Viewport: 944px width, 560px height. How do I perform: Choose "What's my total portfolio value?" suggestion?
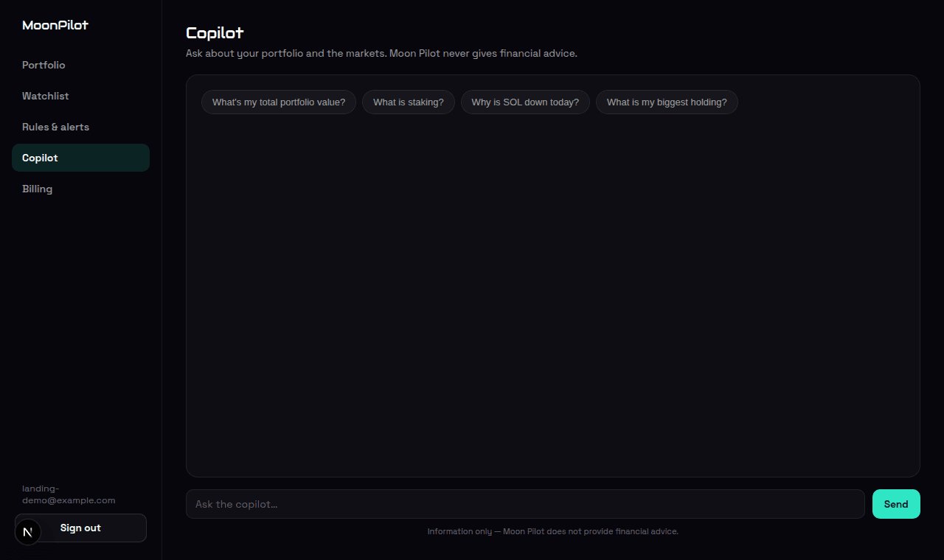(279, 102)
